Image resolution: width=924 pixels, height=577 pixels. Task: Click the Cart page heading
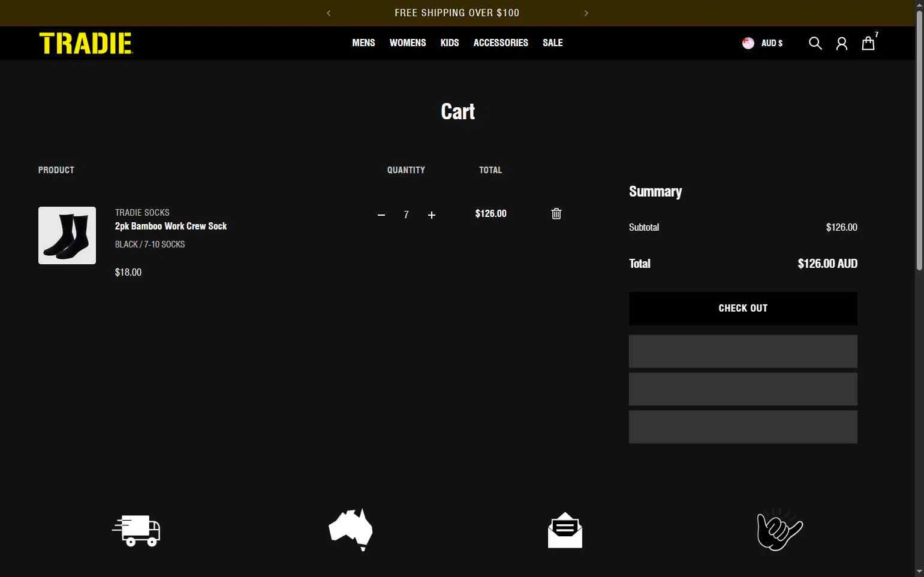(458, 111)
